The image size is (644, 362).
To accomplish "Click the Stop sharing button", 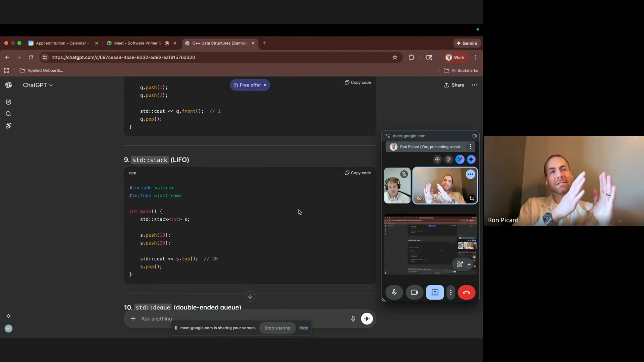I will coord(277,328).
